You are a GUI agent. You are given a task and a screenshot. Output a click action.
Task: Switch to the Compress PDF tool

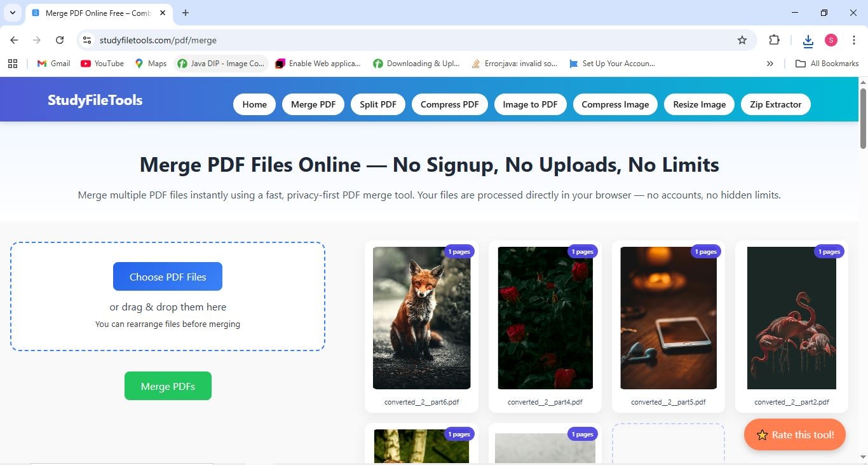449,104
